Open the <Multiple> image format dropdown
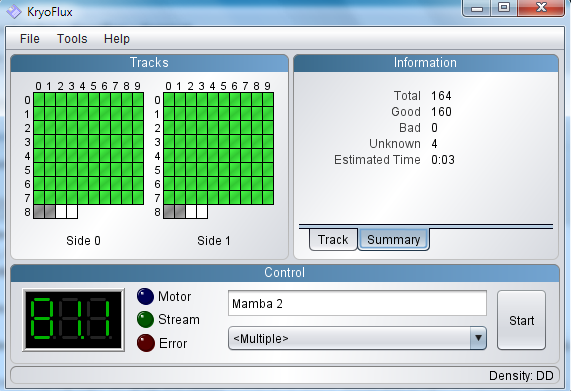 pos(357,338)
